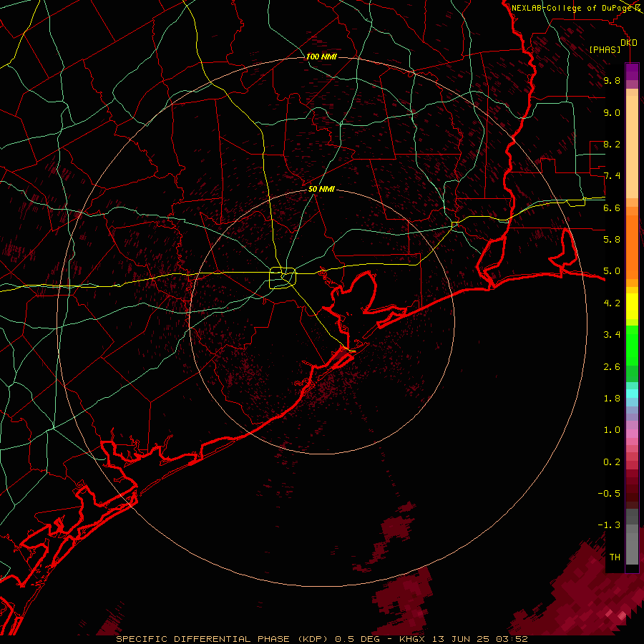Click the 5.0 value on the legend
Viewport: 644px width, 644px height.
612,271
